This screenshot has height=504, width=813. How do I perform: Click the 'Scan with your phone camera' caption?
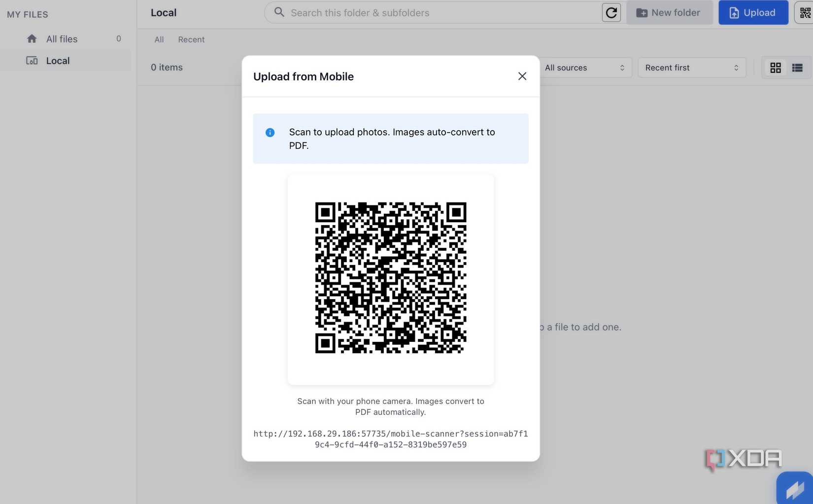391,406
